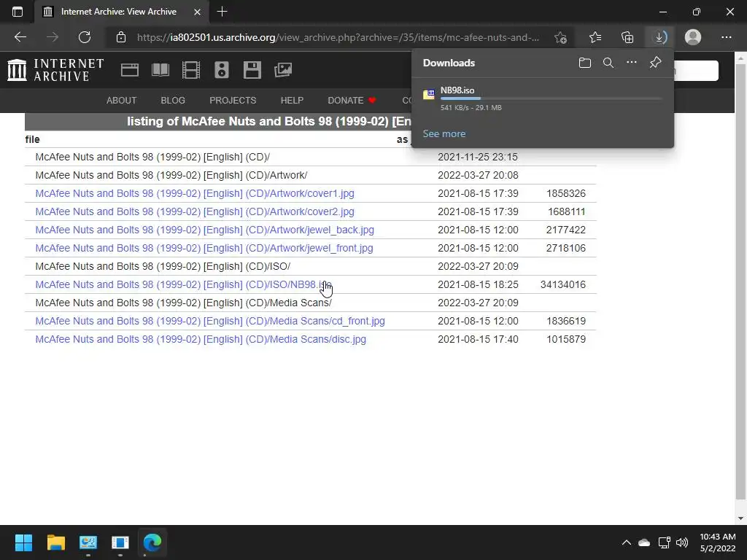Screen dimensions: 747x560
Task: Open Artwork/jewel_front.jpg link
Action: point(204,248)
